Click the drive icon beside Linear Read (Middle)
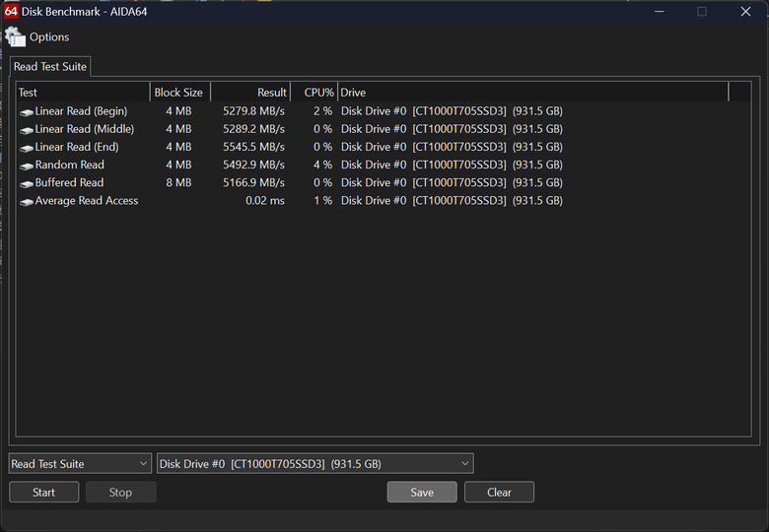Viewport: 769px width, 532px height. [x=27, y=130]
